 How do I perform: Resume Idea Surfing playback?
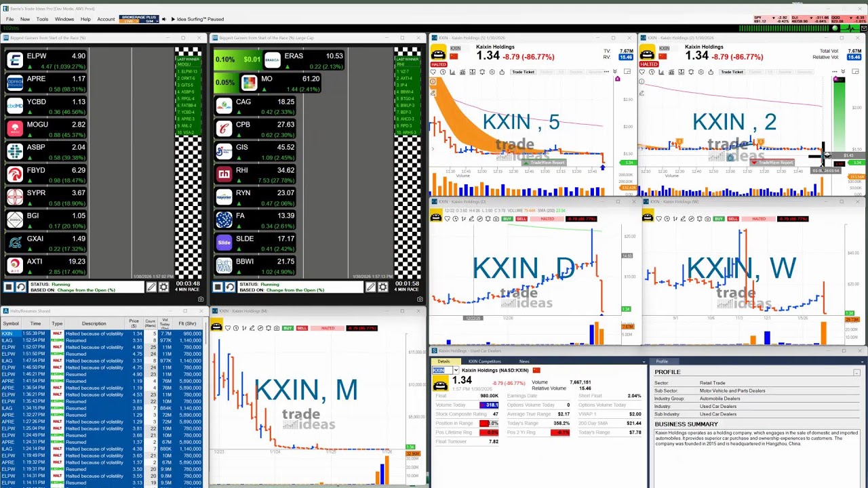173,19
